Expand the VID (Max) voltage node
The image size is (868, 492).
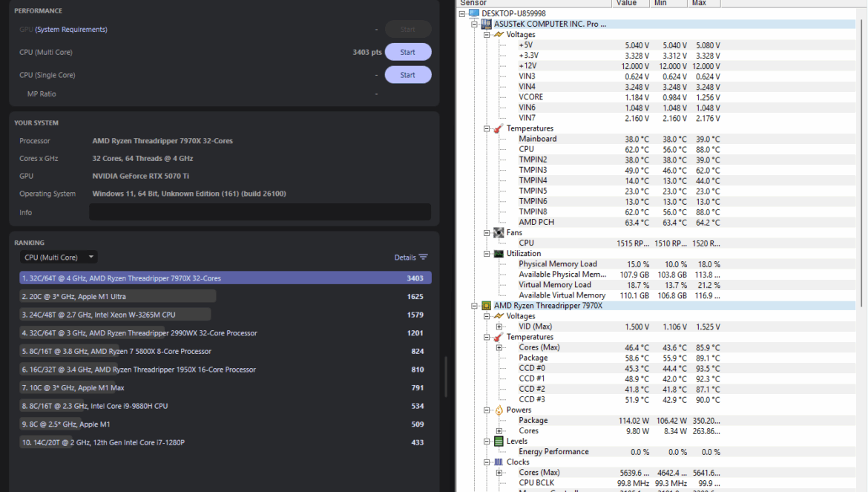(499, 327)
